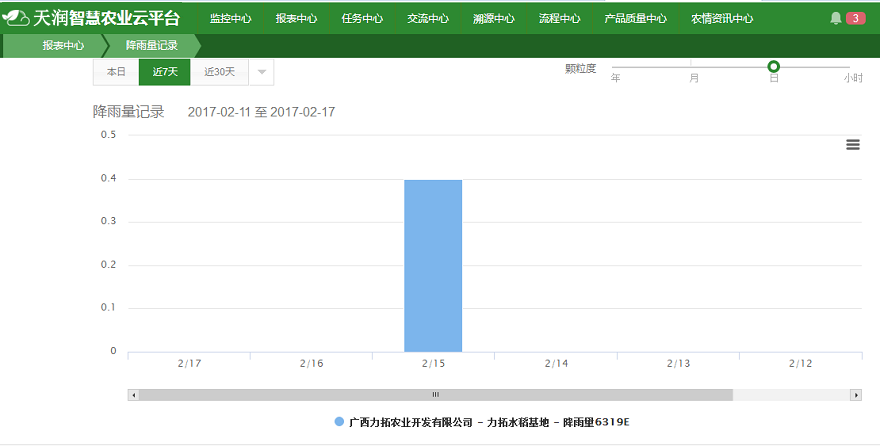This screenshot has height=446, width=880.
Task: Toggle the 降雨量6319E legend series
Action: click(482, 422)
